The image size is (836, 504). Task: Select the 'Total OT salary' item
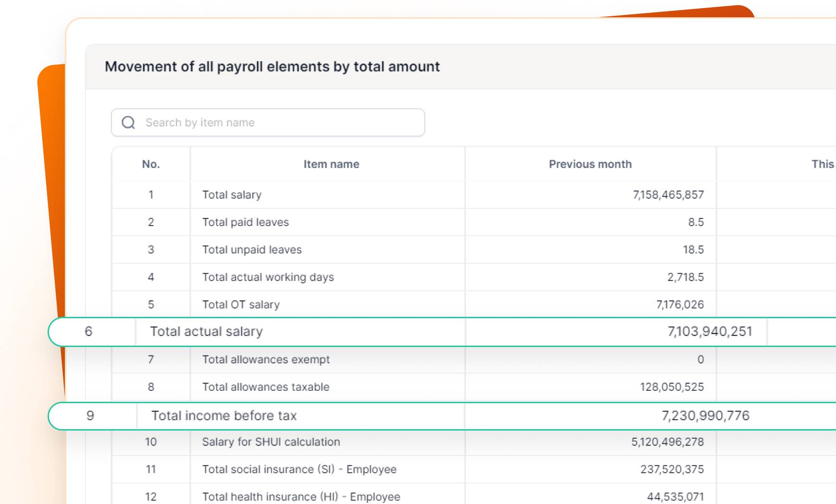[x=241, y=305]
